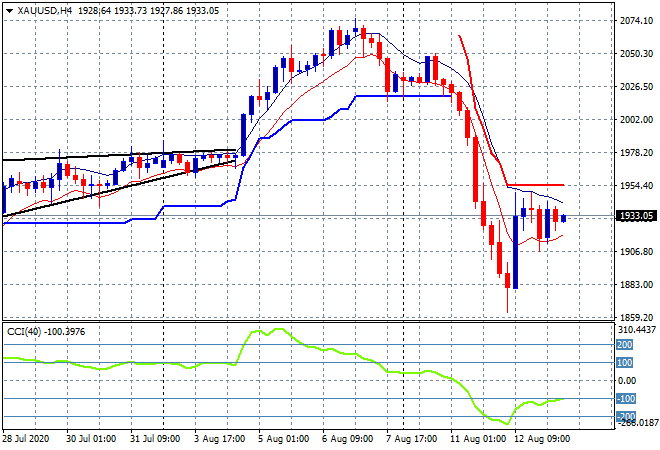Click the CCI -100 level label
The image size is (660, 450).
pyautogui.click(x=625, y=398)
